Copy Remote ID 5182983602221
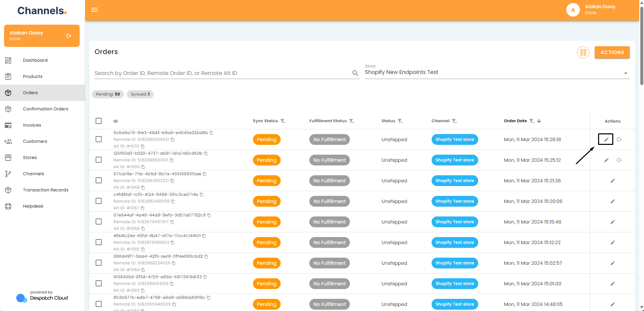644x311 pixels. pos(172,181)
